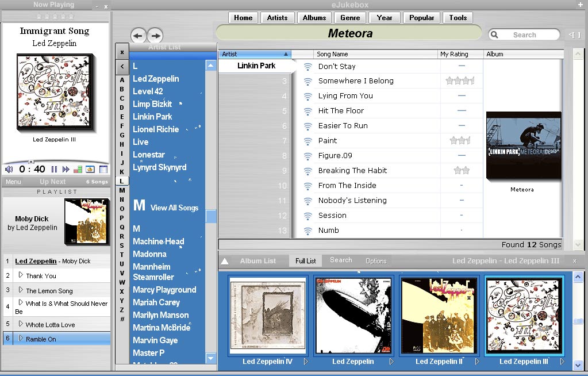Viewport: 588px width, 376px height.
Task: Click the signal icon next to Paint
Action: [308, 141]
